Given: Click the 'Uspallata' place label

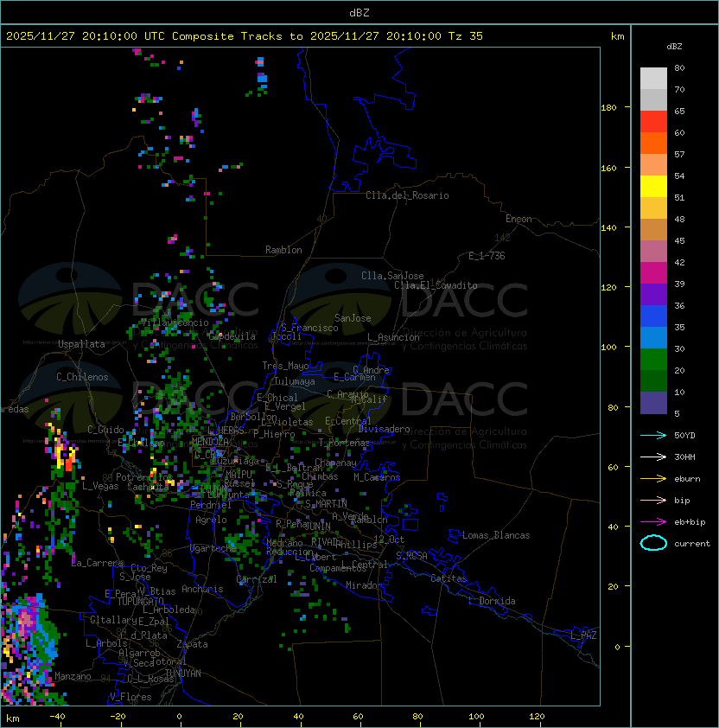Looking at the screenshot, I should (81, 344).
